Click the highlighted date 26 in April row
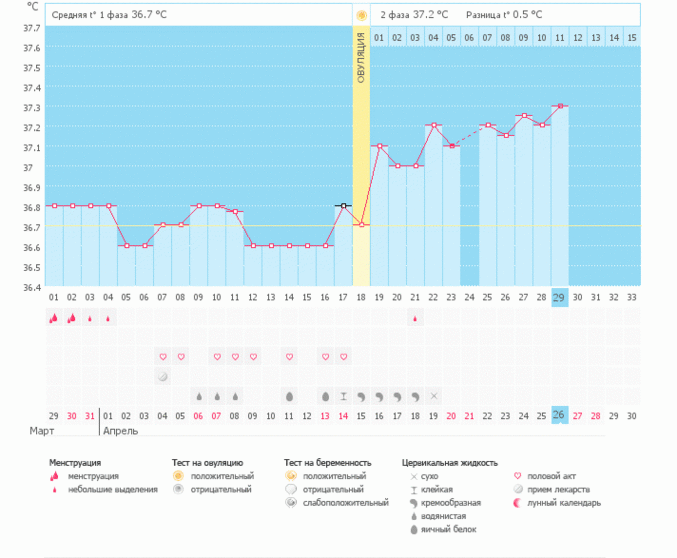The image size is (677, 558). [560, 415]
